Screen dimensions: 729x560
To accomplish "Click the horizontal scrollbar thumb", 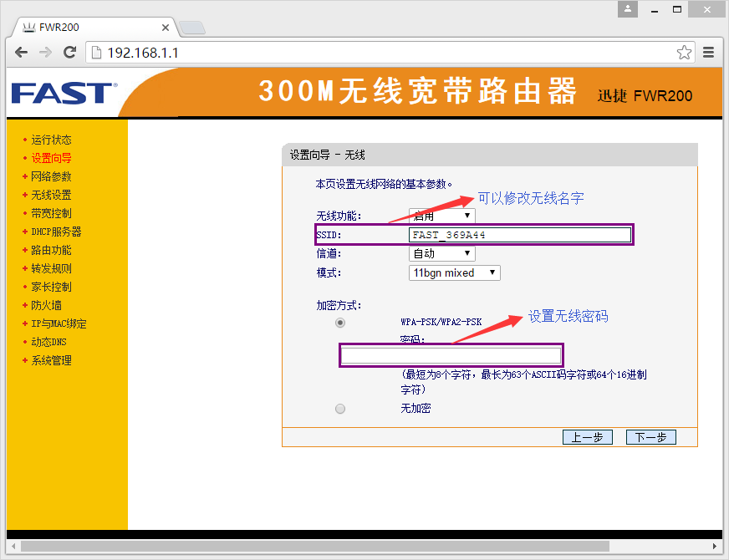I will pos(314,546).
